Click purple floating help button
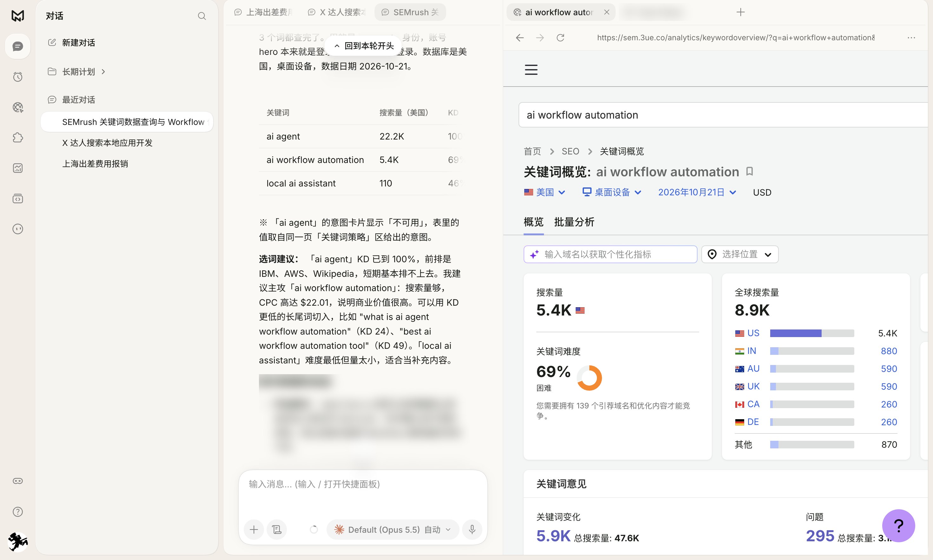The image size is (933, 560). [x=898, y=525]
